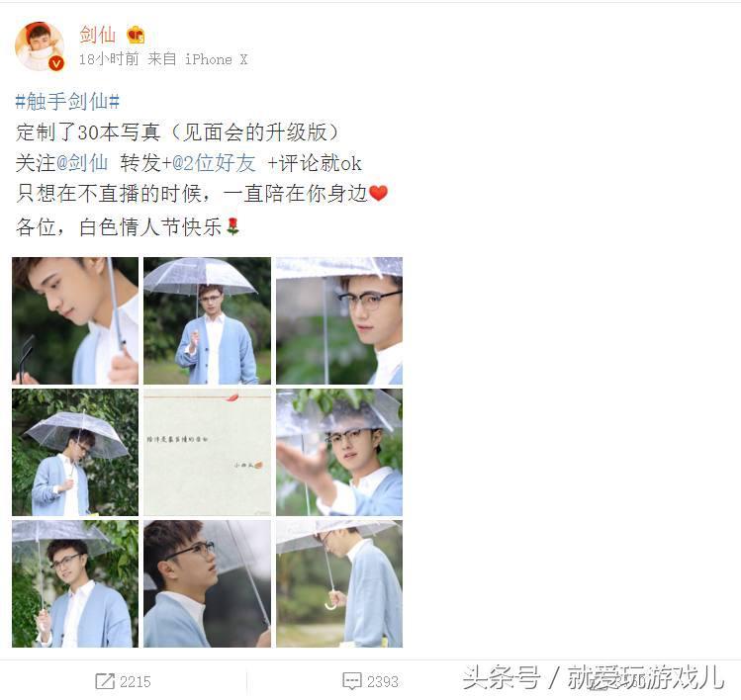741x700 pixels.
Task: Open photo of hand reaching for rain
Action: (339, 452)
